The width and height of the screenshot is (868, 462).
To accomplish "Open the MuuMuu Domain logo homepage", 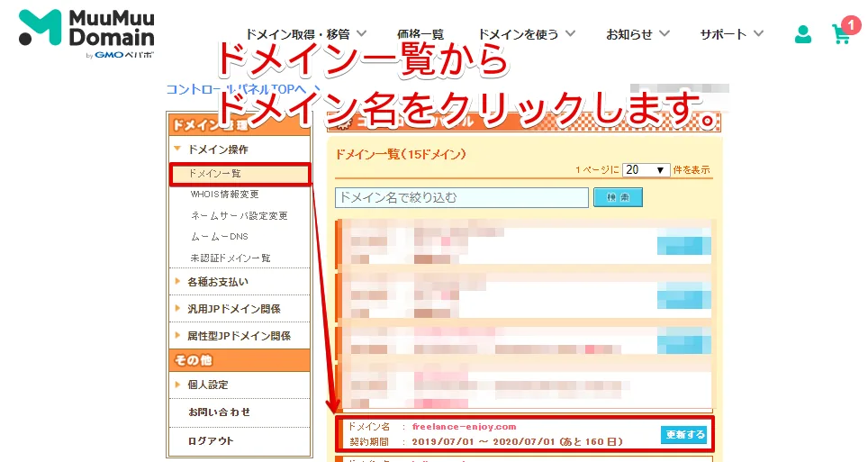I will [86, 33].
